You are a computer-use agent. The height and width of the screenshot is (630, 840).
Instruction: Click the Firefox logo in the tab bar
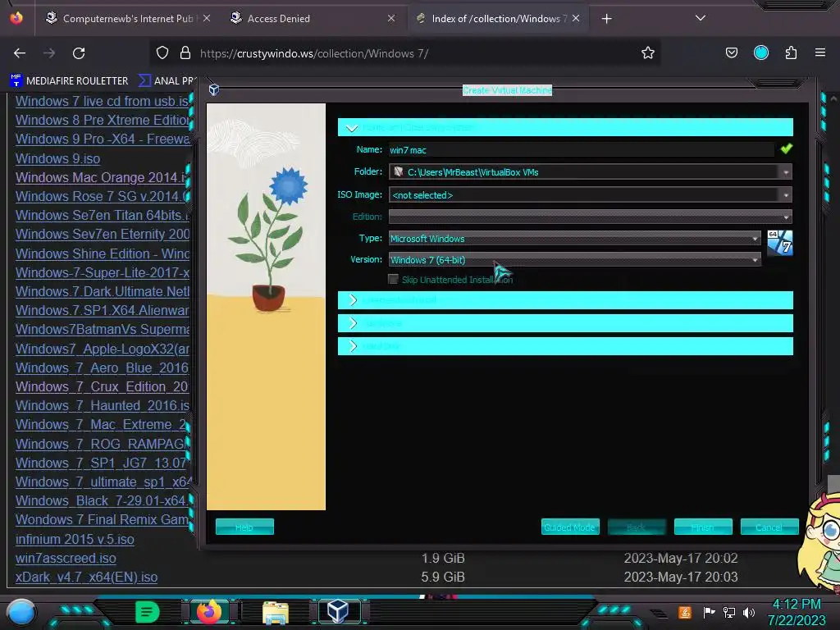tap(16, 18)
